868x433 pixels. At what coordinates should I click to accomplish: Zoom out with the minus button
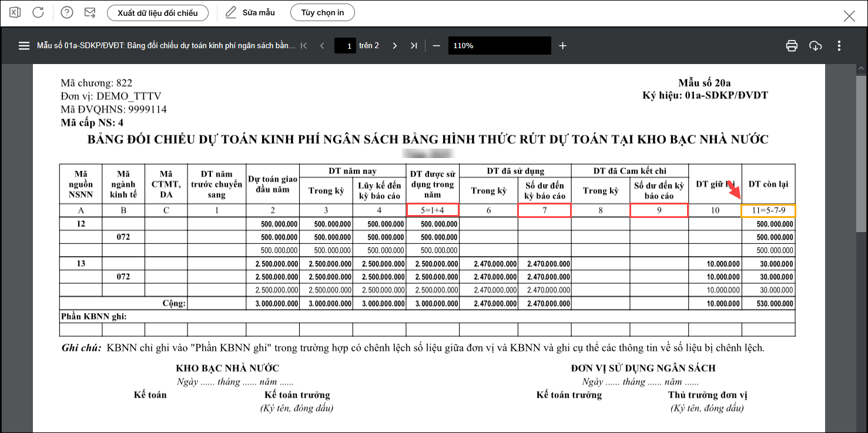[x=436, y=46]
